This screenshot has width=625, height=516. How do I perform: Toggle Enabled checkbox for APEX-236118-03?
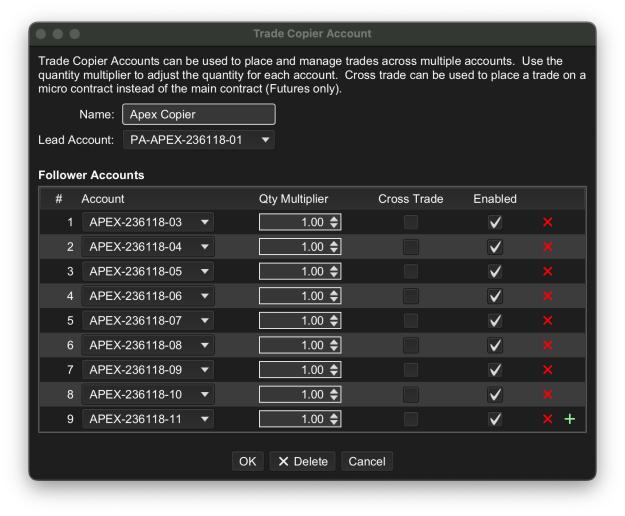point(495,222)
